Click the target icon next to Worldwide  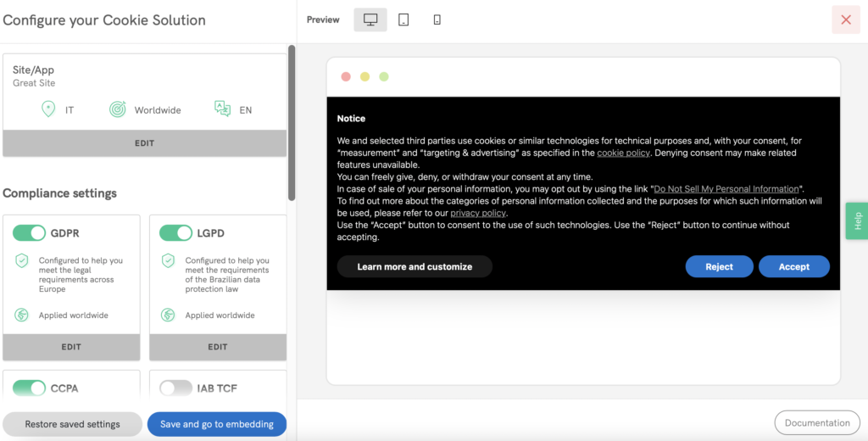[118, 109]
